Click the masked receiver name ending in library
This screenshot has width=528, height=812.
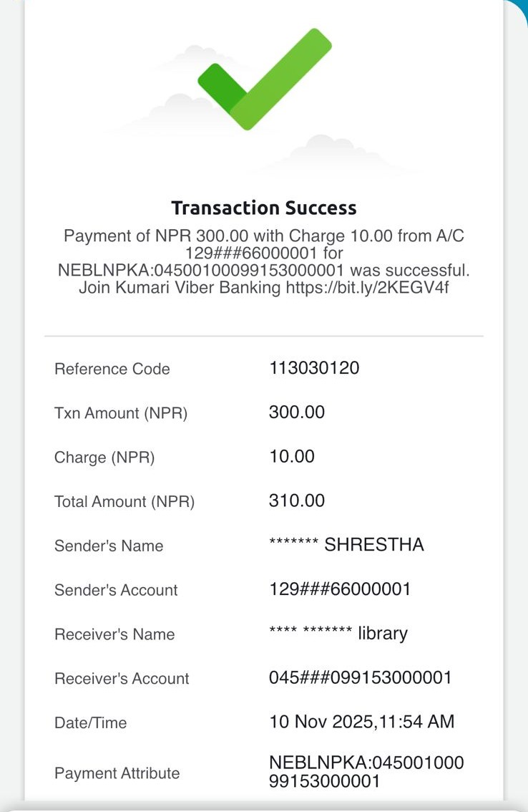click(338, 634)
